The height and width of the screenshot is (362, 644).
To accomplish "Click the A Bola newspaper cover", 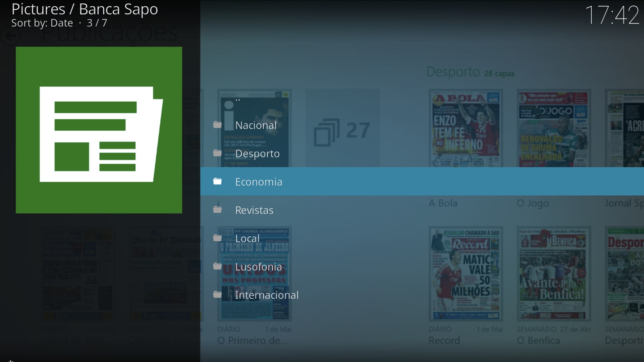I will tap(466, 129).
